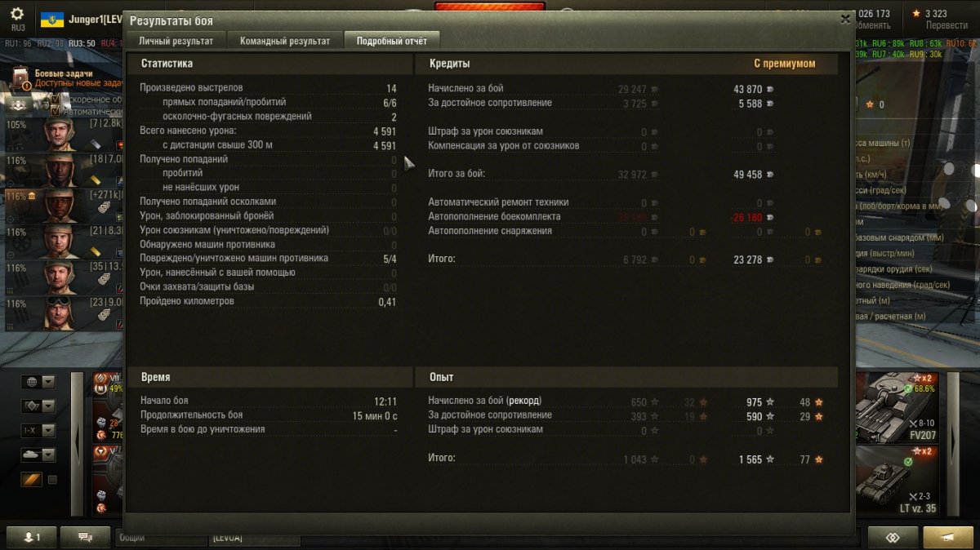Image resolution: width=980 pixels, height=550 pixels.
Task: Open settings via the gear icon
Action: point(17,14)
